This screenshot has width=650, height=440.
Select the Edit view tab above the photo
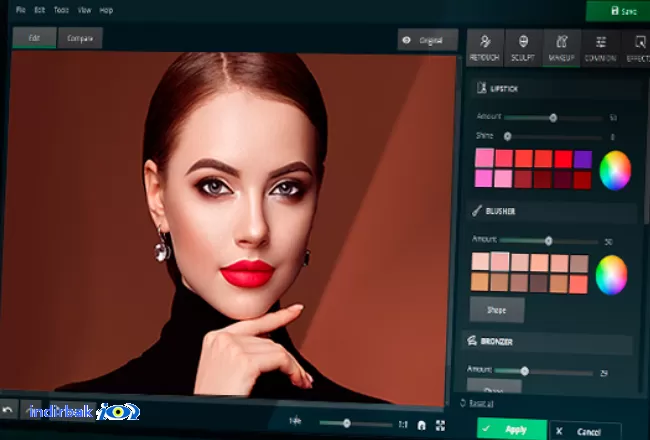[x=34, y=38]
